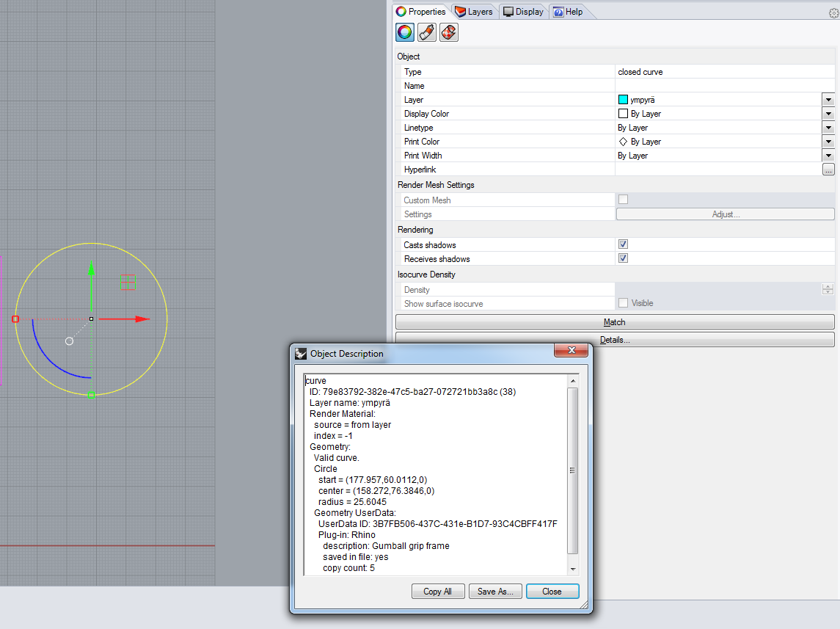Click the 'description: Gumball grip frame' line
Viewport: 840px width, 629px height.
click(x=386, y=546)
